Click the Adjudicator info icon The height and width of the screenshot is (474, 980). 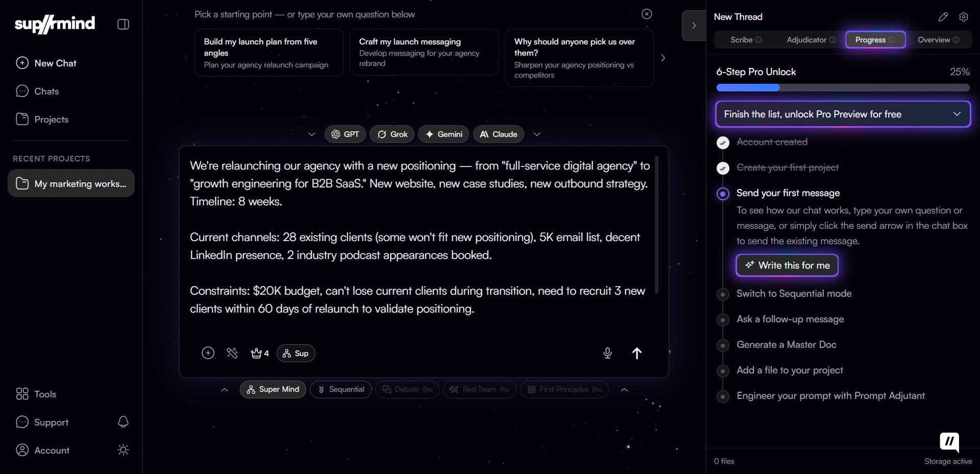(832, 40)
